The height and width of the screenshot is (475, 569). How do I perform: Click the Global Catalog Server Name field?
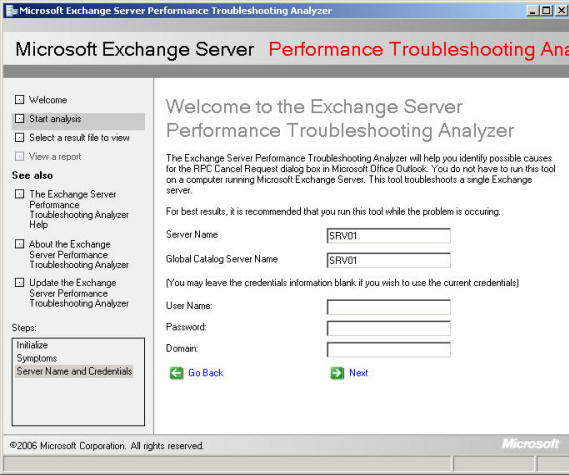389,260
